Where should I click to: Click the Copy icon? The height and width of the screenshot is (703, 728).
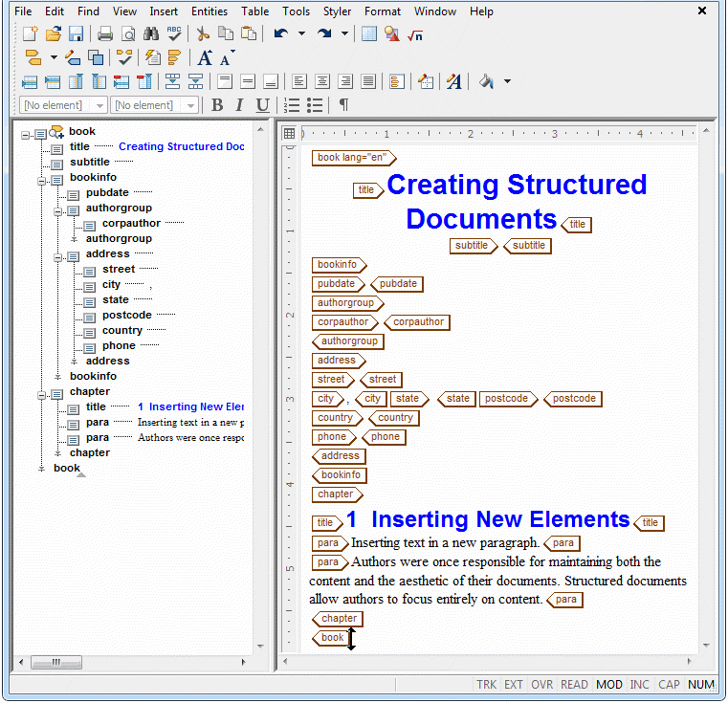pos(226,33)
